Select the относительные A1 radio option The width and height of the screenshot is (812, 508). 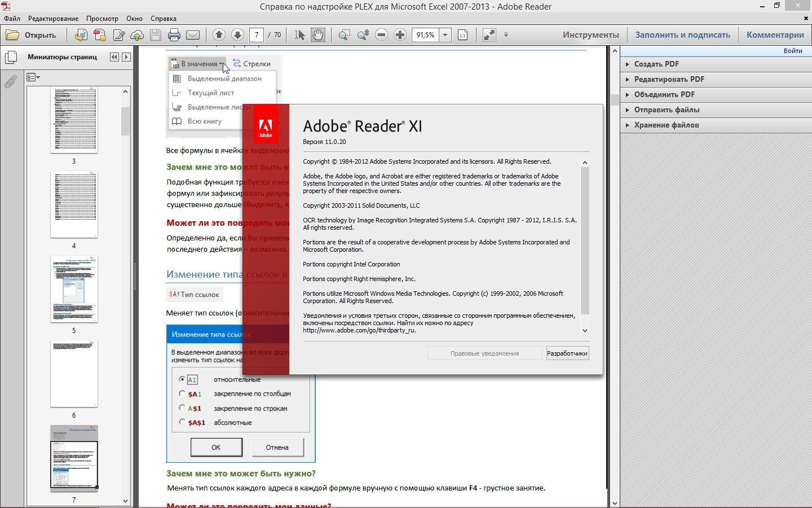(x=182, y=379)
